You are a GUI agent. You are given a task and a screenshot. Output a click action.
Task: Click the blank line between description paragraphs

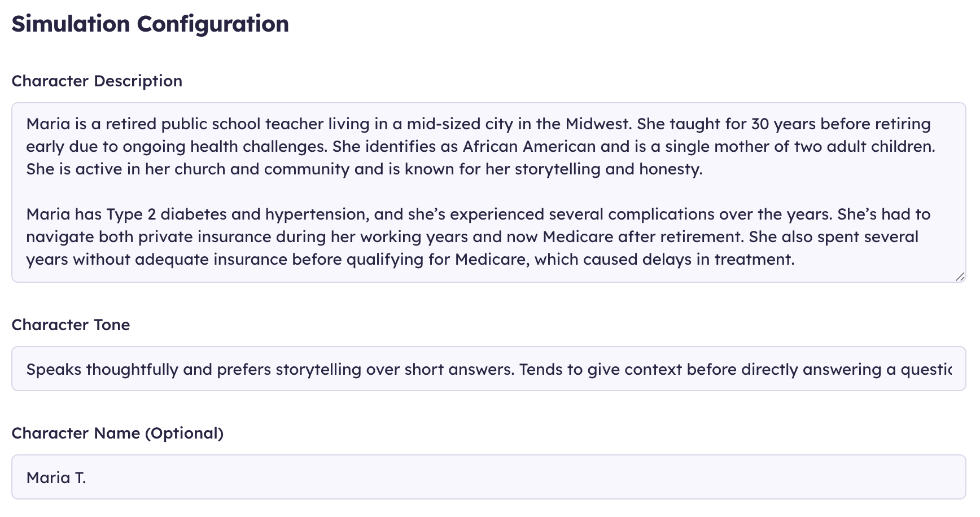(339, 191)
